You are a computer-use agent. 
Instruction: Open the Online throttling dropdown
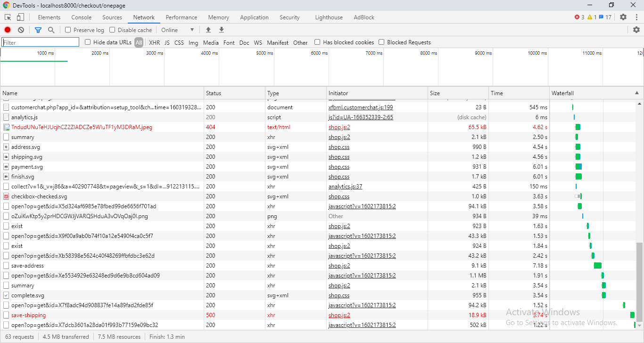pos(177,30)
